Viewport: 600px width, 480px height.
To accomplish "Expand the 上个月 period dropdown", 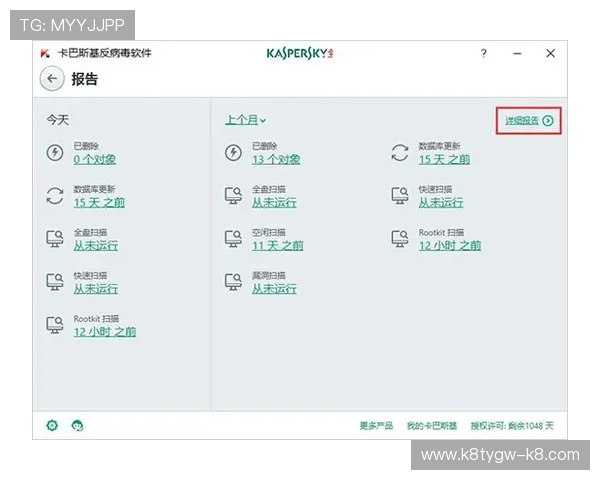I will (x=245, y=120).
